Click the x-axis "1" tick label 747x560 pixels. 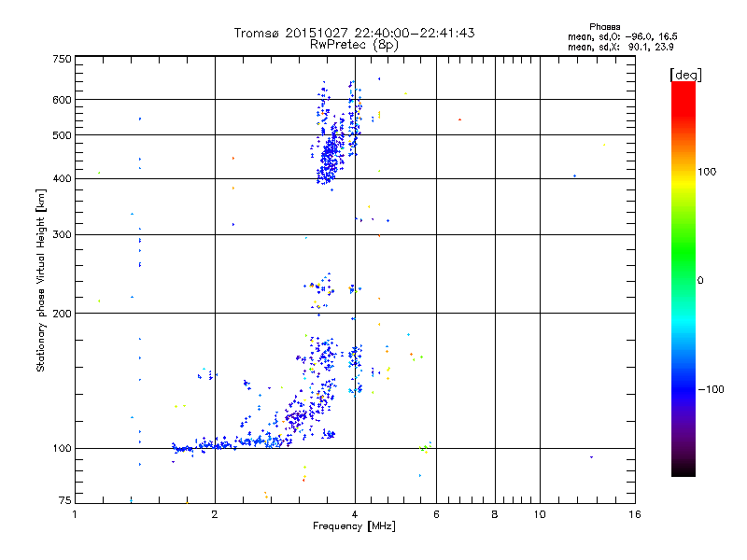tap(75, 514)
